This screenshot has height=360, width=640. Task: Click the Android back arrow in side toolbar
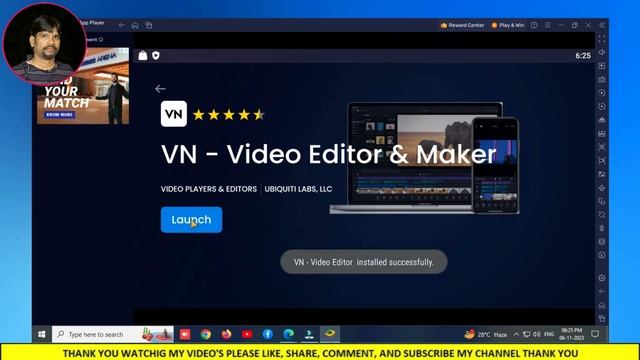point(602,291)
